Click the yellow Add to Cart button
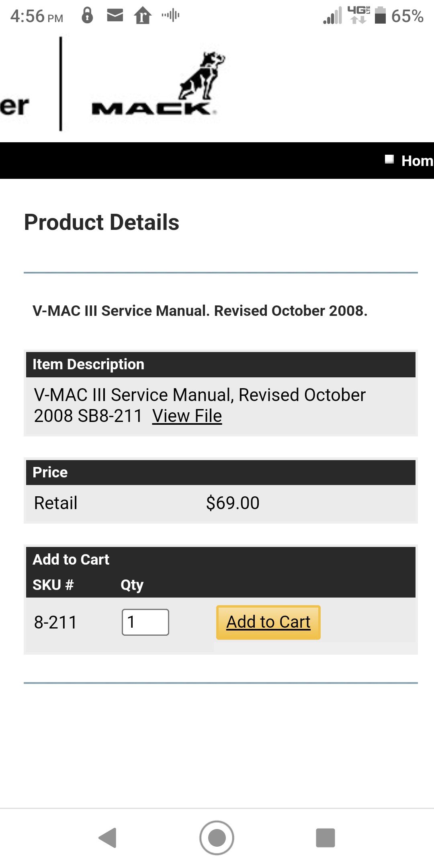Screen dimensions: 434x868 coord(268,622)
